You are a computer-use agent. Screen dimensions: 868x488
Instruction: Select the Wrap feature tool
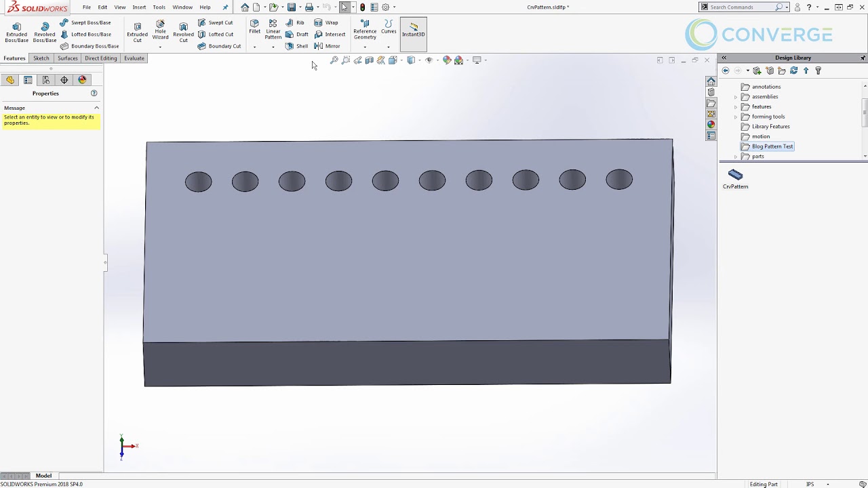[x=325, y=22]
